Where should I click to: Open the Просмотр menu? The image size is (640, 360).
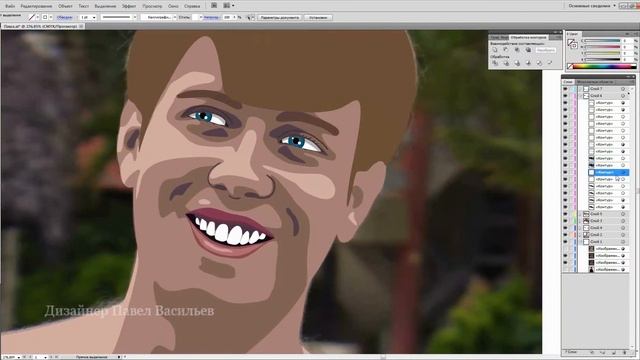[152, 6]
